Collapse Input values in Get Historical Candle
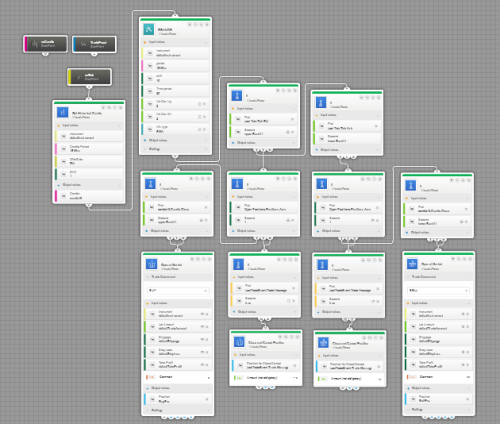The height and width of the screenshot is (424, 500). (x=89, y=125)
